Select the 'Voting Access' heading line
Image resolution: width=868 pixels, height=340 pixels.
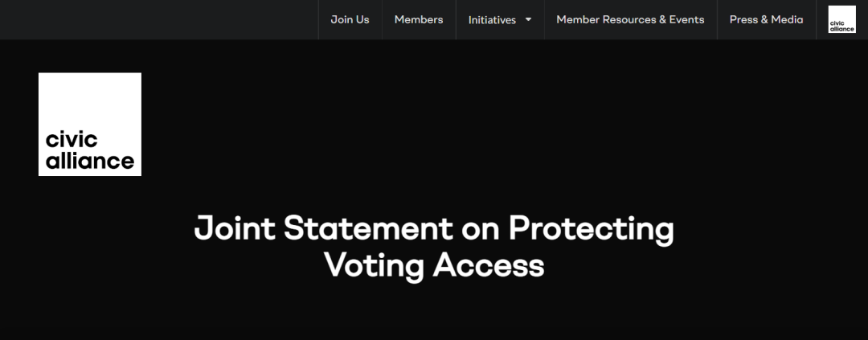point(434,264)
